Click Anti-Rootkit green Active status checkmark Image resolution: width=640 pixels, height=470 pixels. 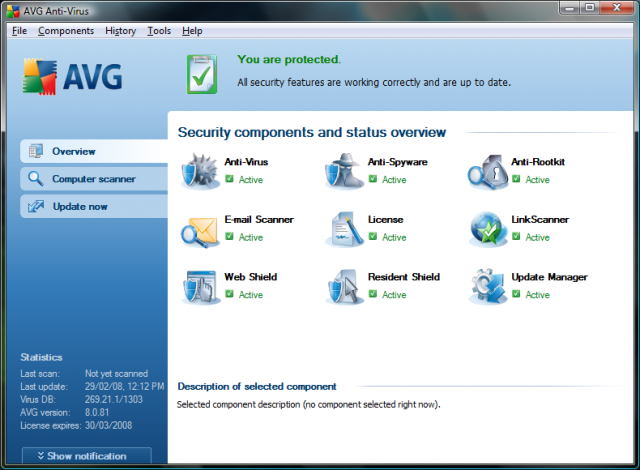tap(516, 179)
